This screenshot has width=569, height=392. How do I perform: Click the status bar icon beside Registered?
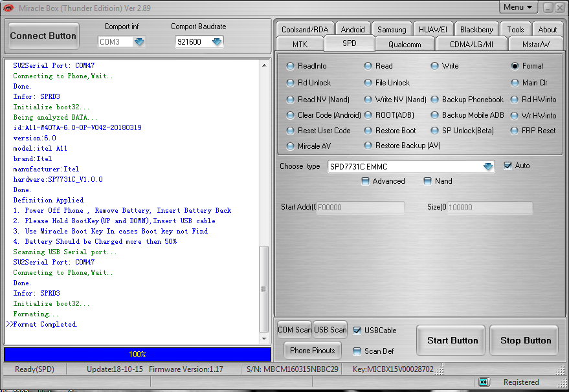tap(483, 382)
